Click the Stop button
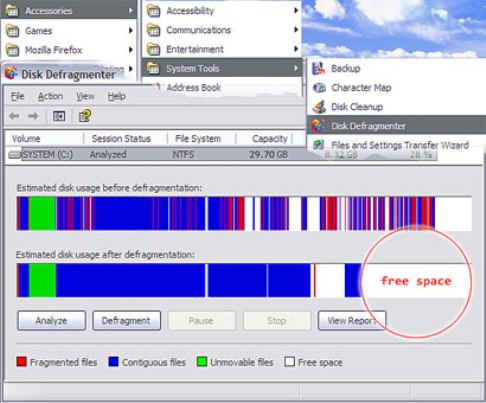Viewport: 486px width, 403px height. point(277,321)
